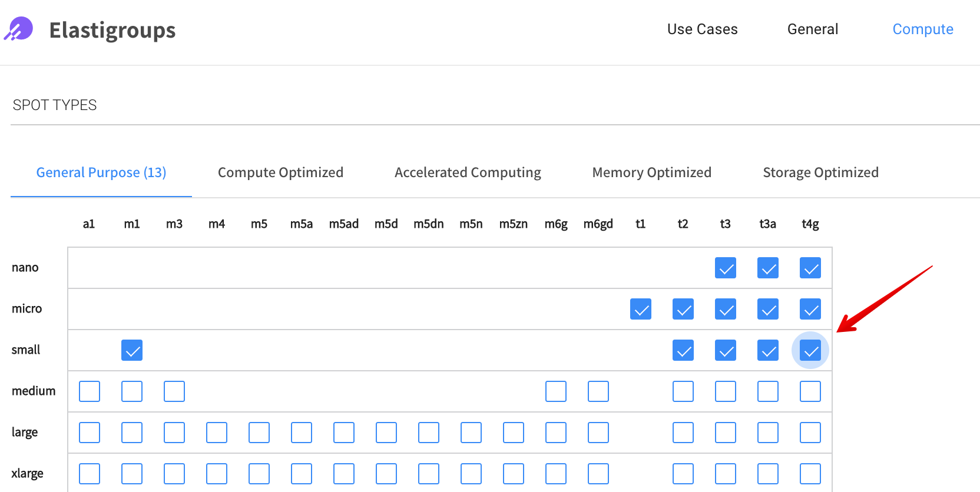Check the m6g medium spot type
The width and height of the screenshot is (980, 492).
tap(556, 391)
